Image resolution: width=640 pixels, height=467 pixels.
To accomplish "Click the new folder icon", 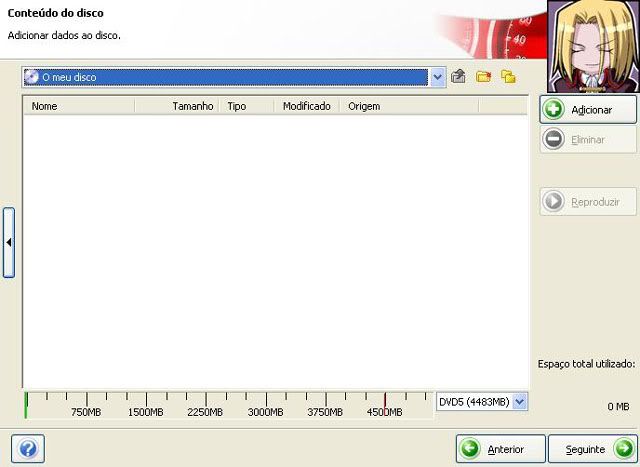I will [x=484, y=77].
